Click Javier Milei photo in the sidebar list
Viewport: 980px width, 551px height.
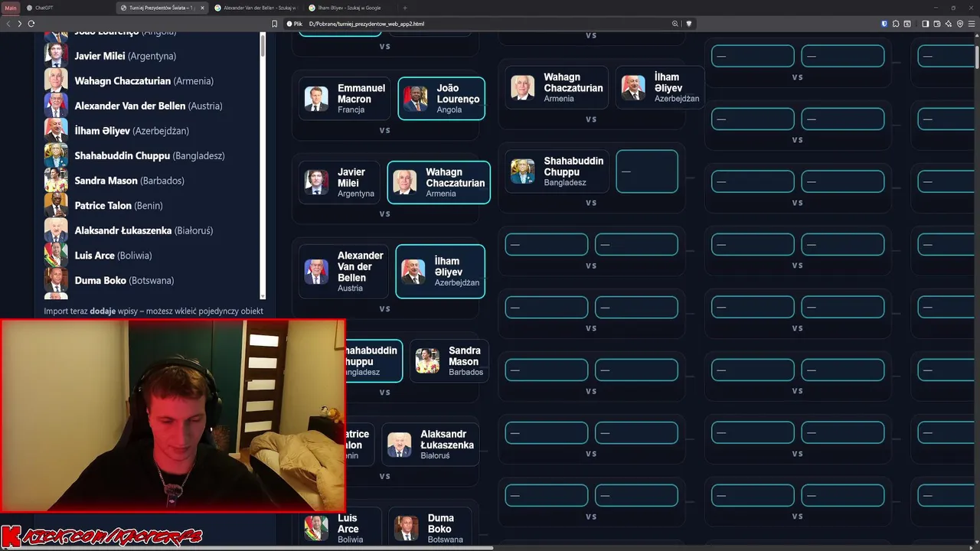(56, 56)
